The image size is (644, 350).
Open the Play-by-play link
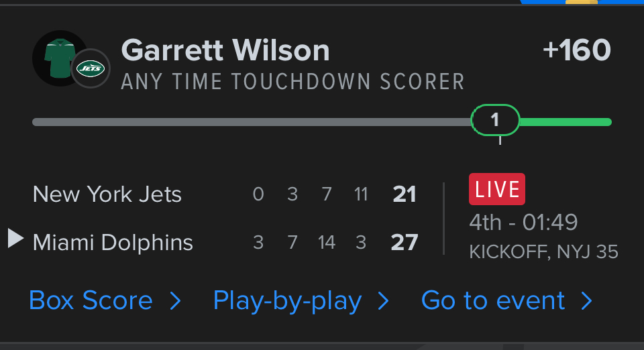pos(287,301)
